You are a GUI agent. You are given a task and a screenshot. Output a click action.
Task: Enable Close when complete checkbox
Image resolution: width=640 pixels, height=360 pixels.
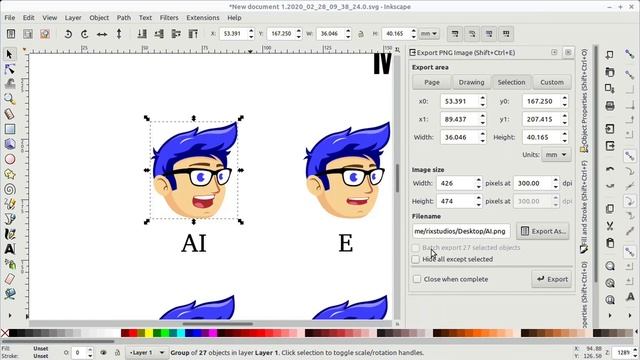(417, 279)
